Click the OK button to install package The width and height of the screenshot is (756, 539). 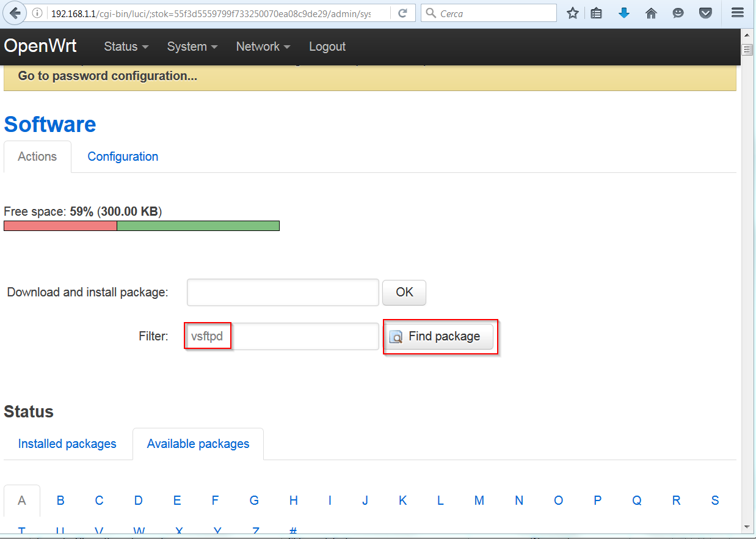click(x=404, y=292)
